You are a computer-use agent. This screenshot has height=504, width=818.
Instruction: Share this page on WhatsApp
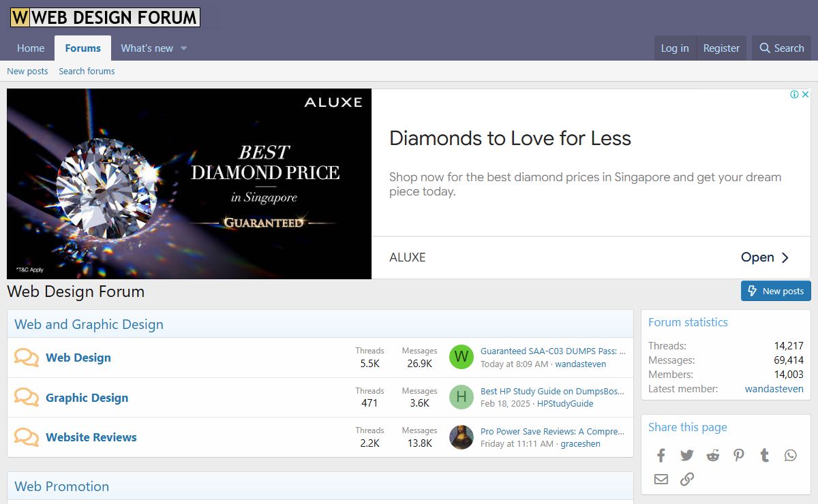pos(790,456)
